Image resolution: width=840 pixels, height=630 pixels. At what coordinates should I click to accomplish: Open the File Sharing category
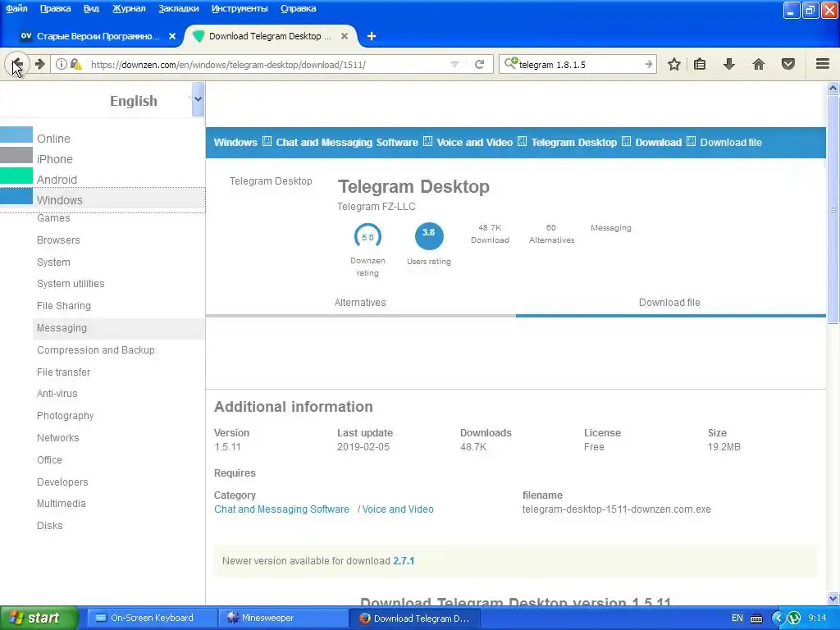64,305
